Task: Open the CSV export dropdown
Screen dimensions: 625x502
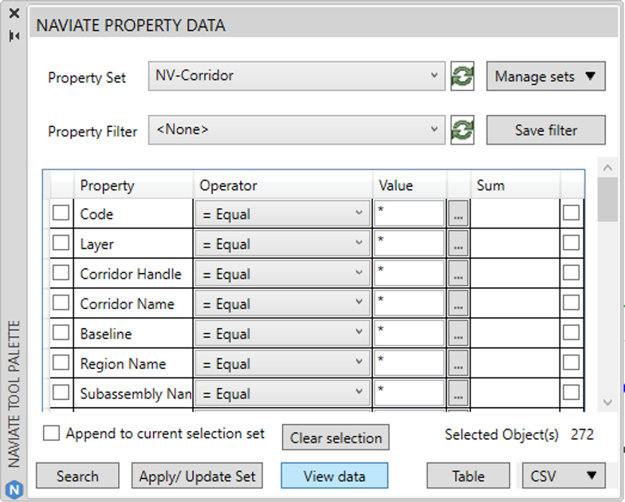Action: [564, 475]
